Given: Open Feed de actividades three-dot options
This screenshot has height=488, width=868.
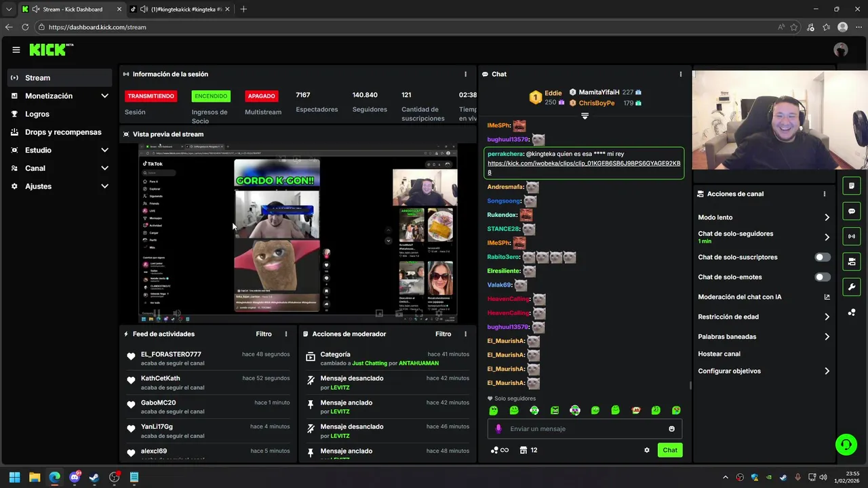Looking at the screenshot, I should 286,334.
